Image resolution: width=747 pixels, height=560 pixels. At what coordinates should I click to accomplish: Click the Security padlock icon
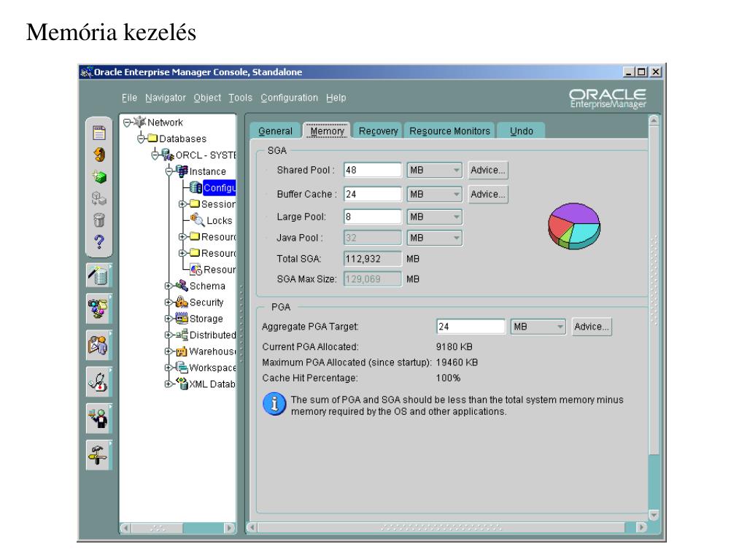[182, 302]
